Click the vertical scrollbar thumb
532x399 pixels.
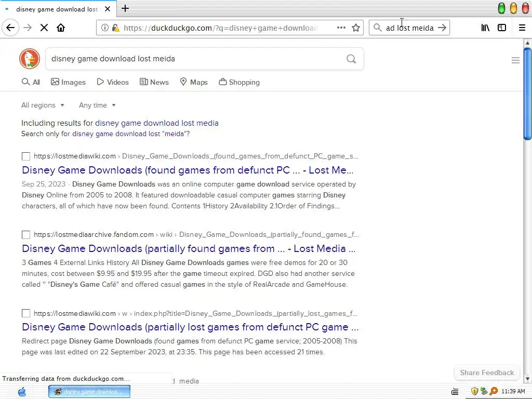(x=527, y=94)
